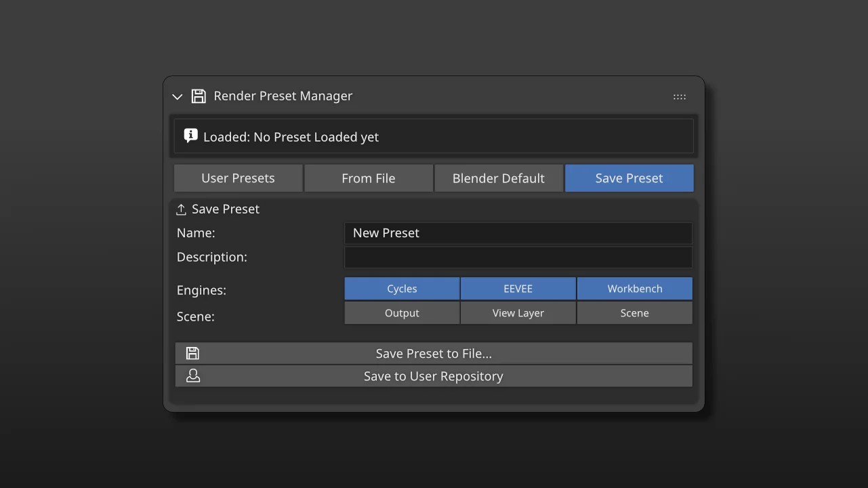Click the Name field showing New Preset
Screen dimensions: 868x488
518,232
